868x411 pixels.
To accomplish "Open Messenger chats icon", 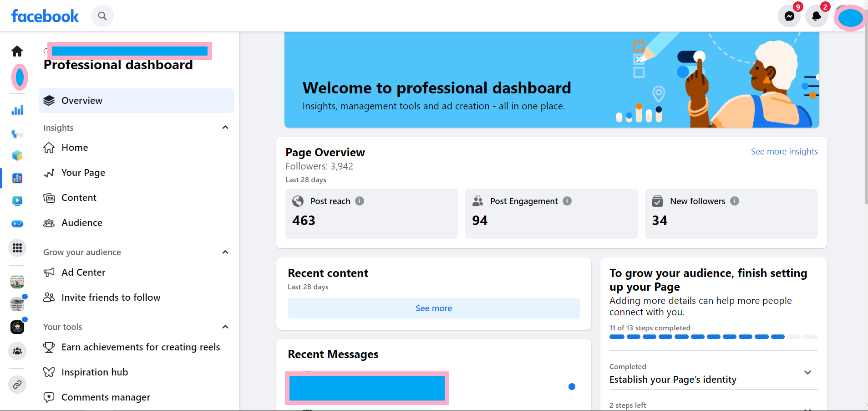I will point(789,16).
